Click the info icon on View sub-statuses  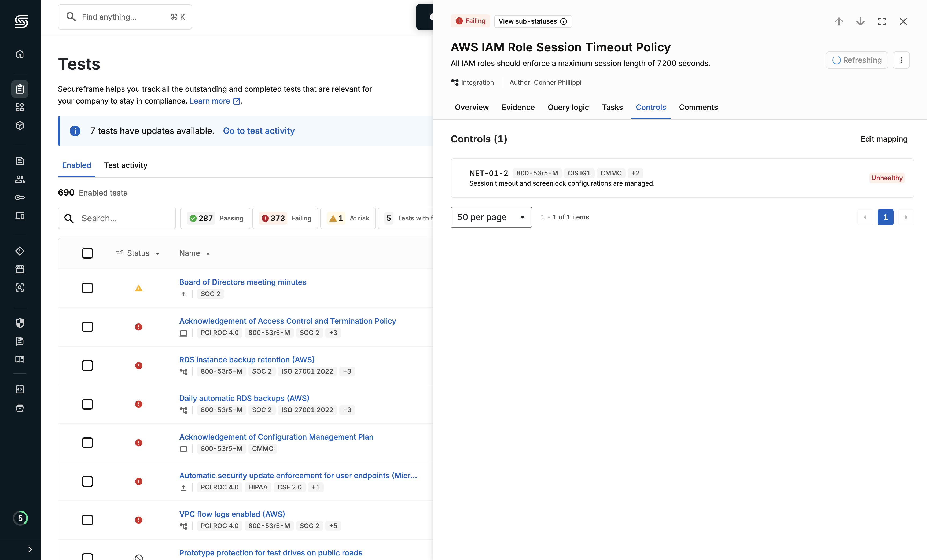click(563, 21)
